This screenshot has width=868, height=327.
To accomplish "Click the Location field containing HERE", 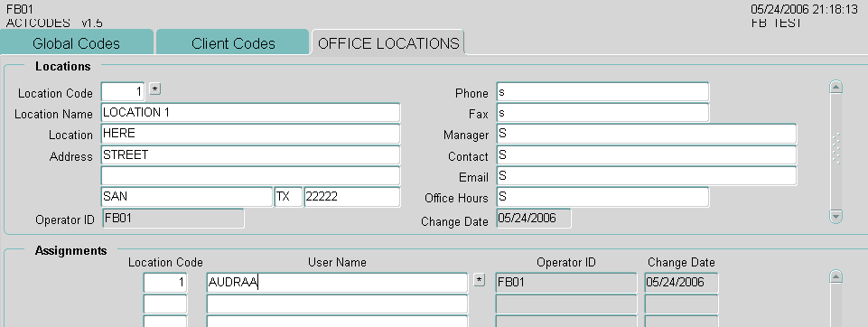I will tap(250, 134).
